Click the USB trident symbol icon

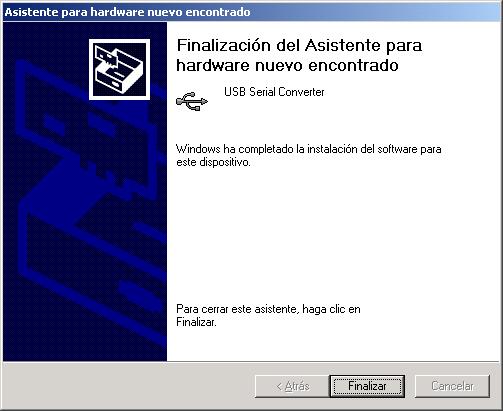pyautogui.click(x=192, y=102)
